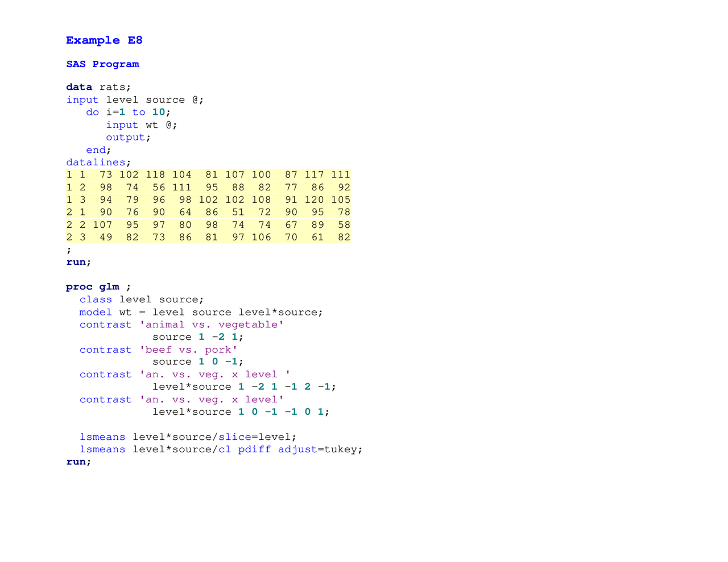This screenshot has height=562, width=728.
Task: Click the "datalines;" keyword
Action: (98, 163)
